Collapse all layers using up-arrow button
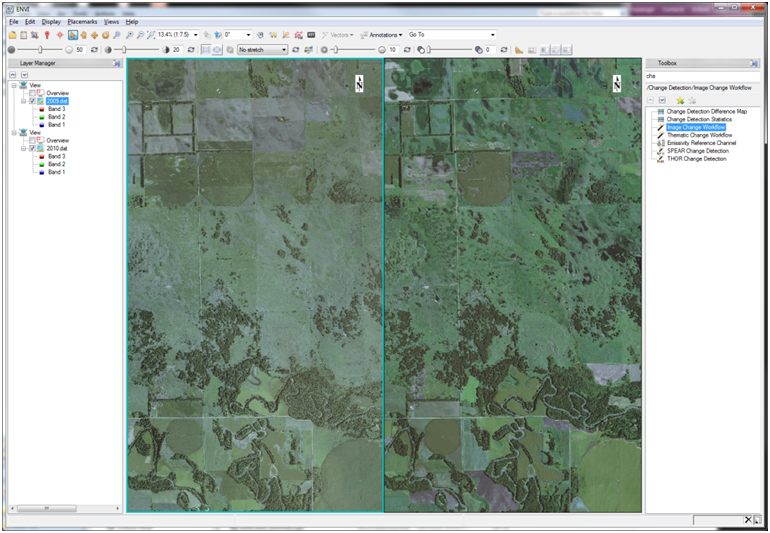Viewport: 770px width, 533px height. click(x=12, y=74)
